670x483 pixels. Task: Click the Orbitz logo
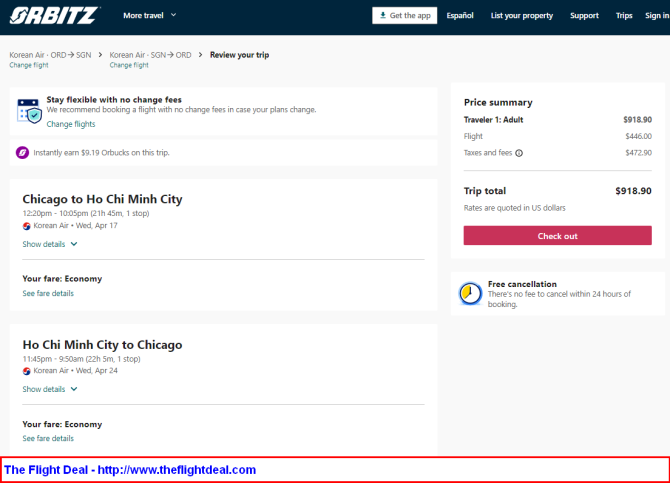coord(56,15)
